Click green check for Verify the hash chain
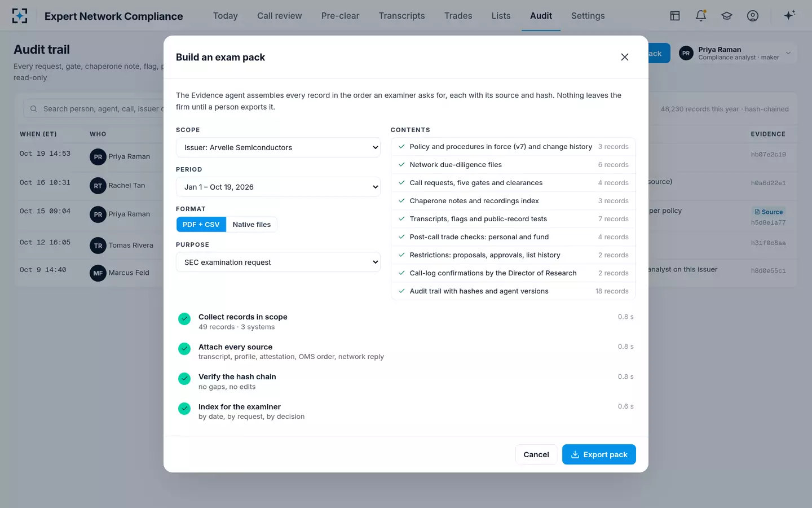The height and width of the screenshot is (508, 812). [x=184, y=379]
